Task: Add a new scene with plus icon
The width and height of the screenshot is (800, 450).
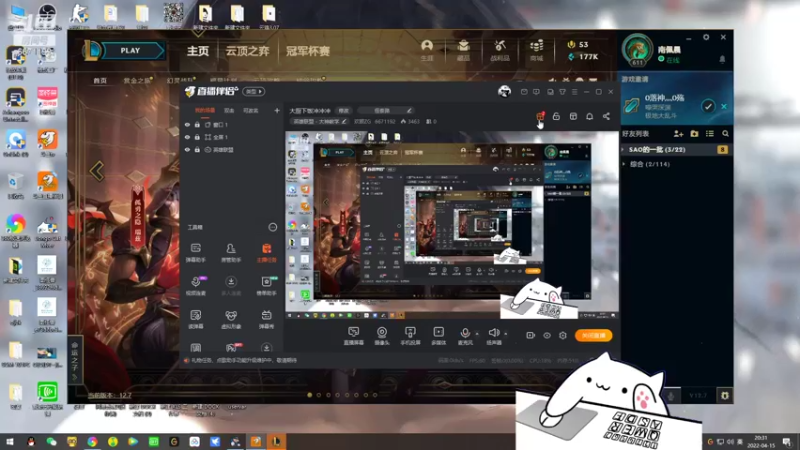Action: click(277, 110)
